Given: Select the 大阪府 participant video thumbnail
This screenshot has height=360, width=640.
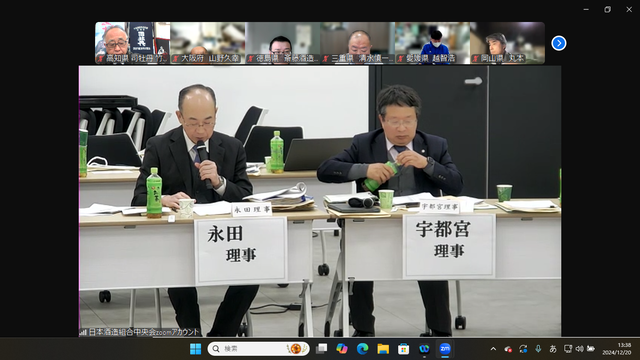Looking at the screenshot, I should coord(208,43).
